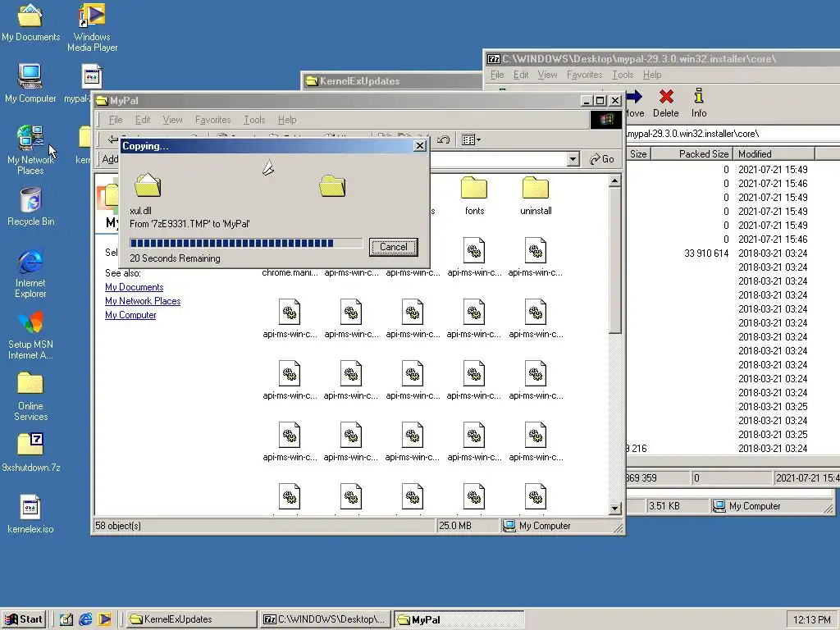
Task: Click the Windows logo throbber in MyPal
Action: tap(606, 120)
